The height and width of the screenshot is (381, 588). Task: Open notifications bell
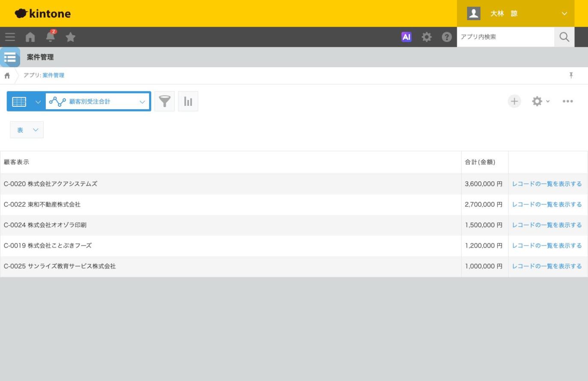click(51, 36)
